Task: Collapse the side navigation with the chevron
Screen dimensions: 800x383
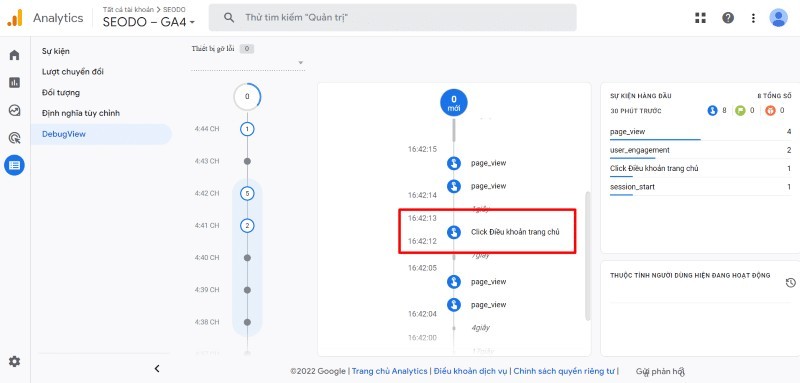Action: pos(157,369)
